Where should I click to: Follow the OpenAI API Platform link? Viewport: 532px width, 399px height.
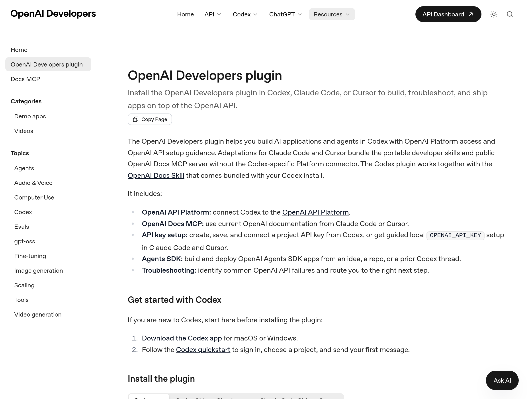tap(315, 212)
